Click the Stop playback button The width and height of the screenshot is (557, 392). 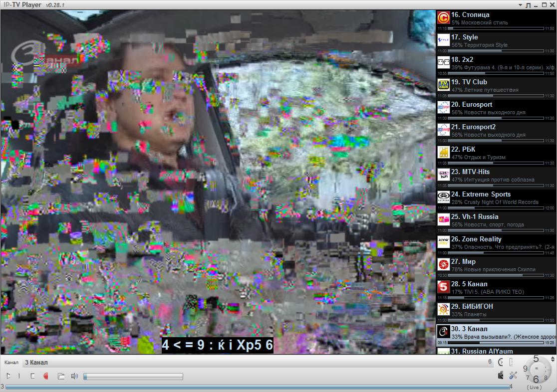tap(32, 376)
